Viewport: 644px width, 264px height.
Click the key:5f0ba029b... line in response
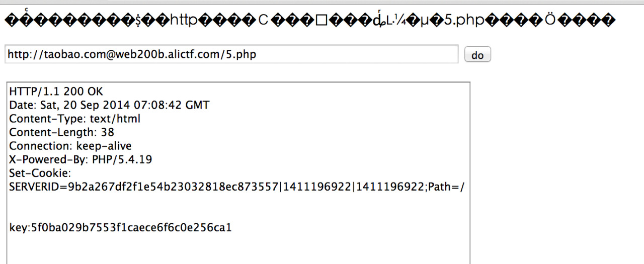click(121, 228)
